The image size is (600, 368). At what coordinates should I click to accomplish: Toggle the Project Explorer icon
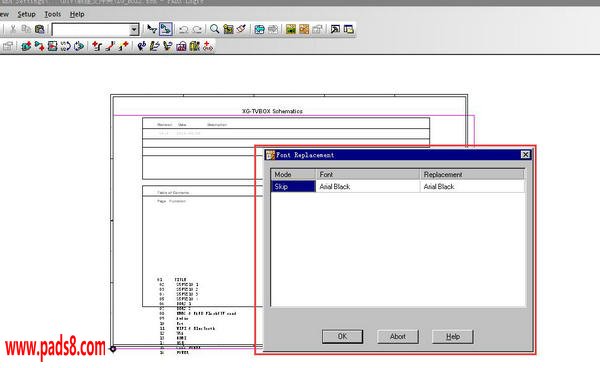coord(349,29)
